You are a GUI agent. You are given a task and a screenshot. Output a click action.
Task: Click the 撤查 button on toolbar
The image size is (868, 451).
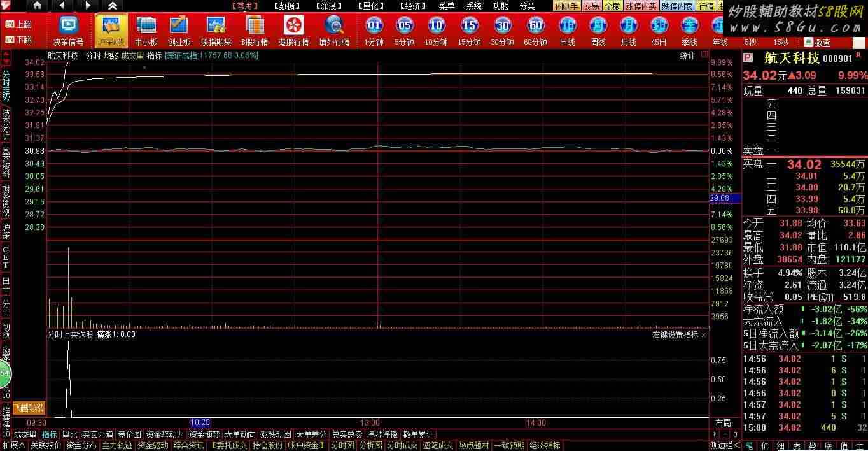(817, 42)
